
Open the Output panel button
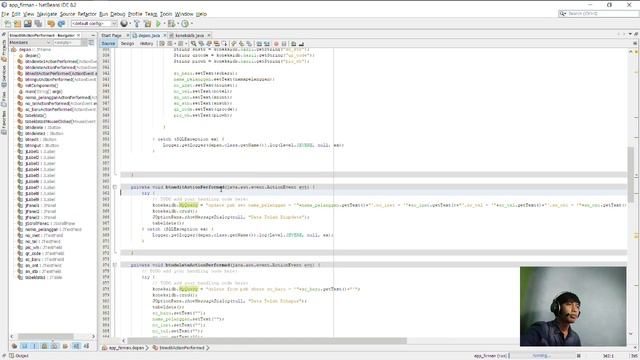click(x=19, y=356)
